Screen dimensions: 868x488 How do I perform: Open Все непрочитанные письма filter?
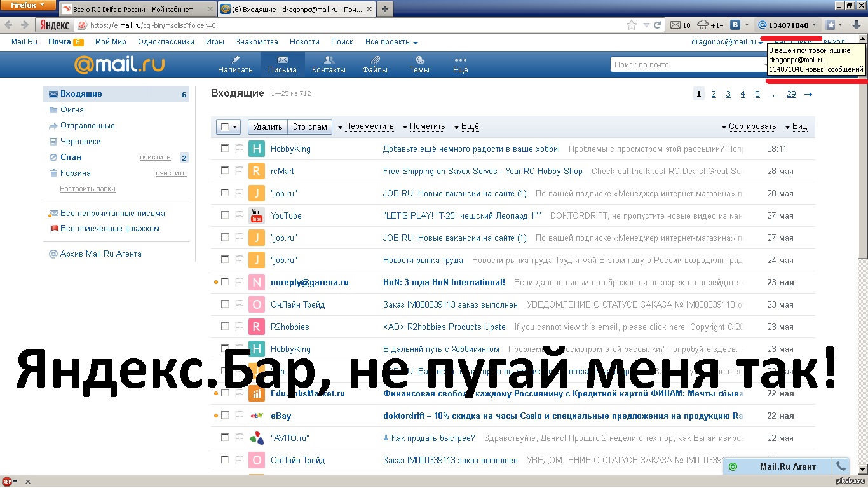[112, 213]
